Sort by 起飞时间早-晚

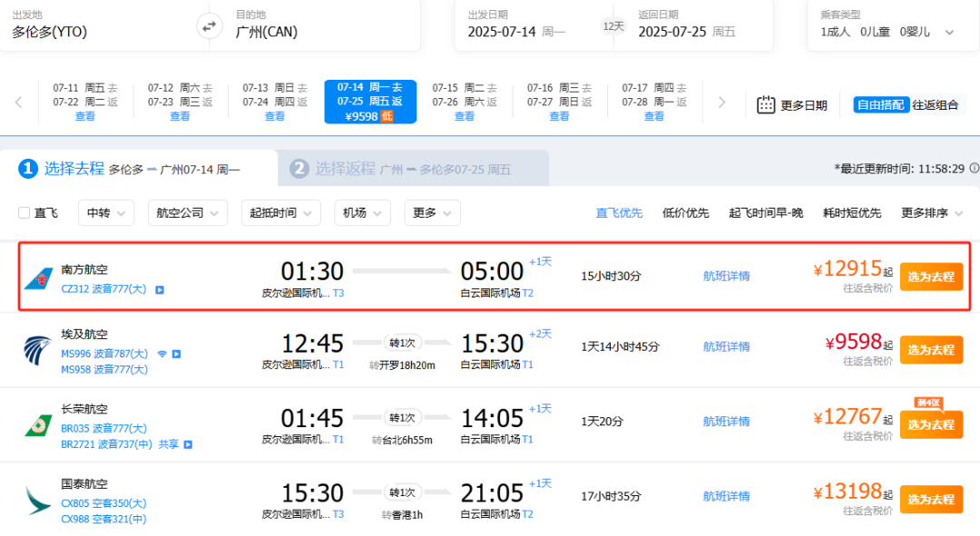(766, 213)
